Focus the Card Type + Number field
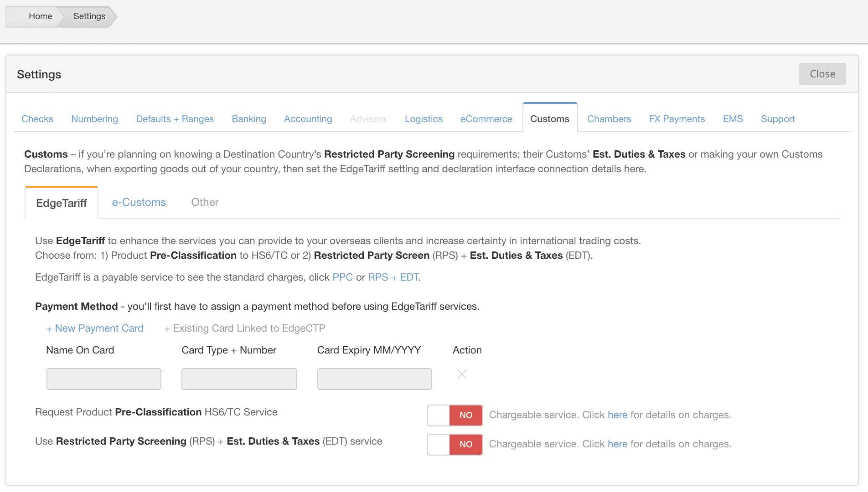 point(239,379)
